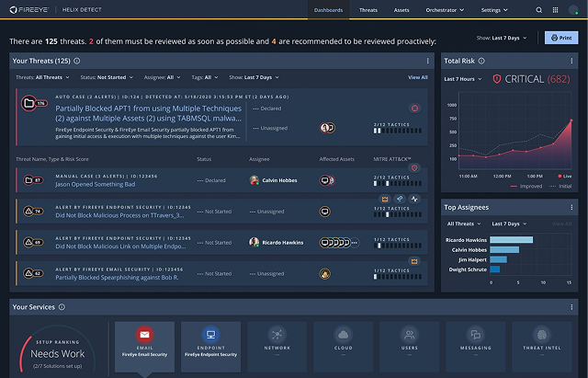Open All Threats dropdown in Top Assignees

click(463, 223)
